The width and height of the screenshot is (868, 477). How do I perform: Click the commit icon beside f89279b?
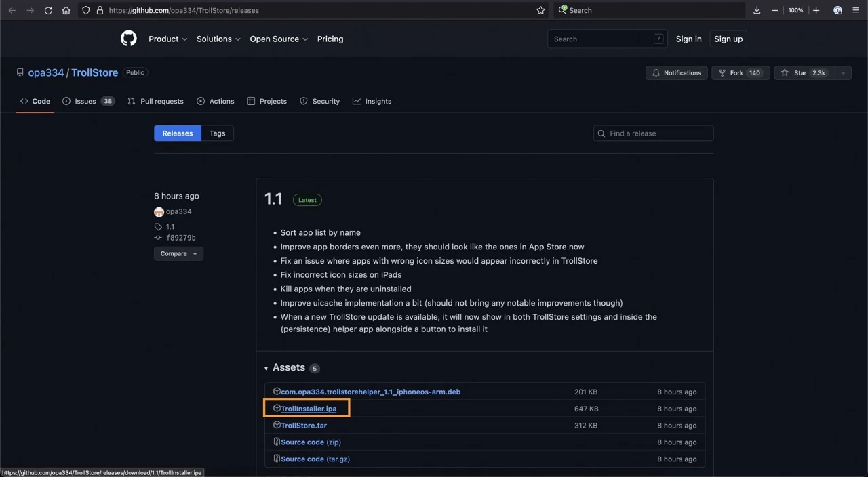pos(157,237)
